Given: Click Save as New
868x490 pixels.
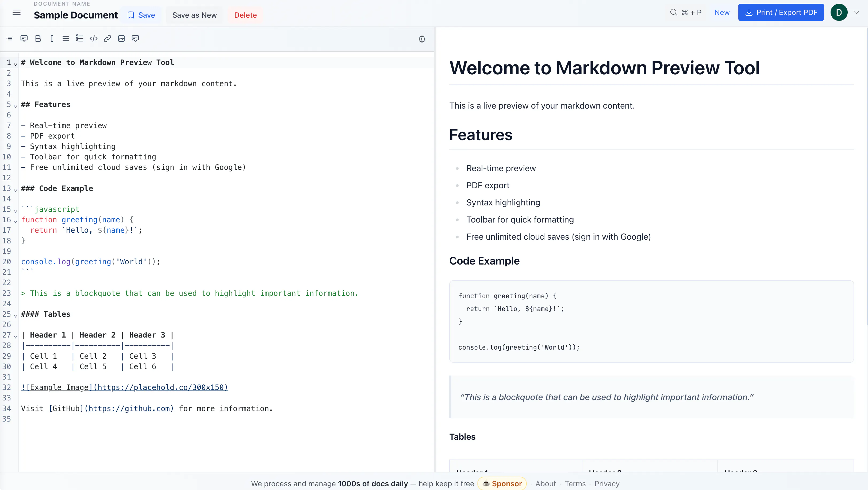Looking at the screenshot, I should click(194, 15).
